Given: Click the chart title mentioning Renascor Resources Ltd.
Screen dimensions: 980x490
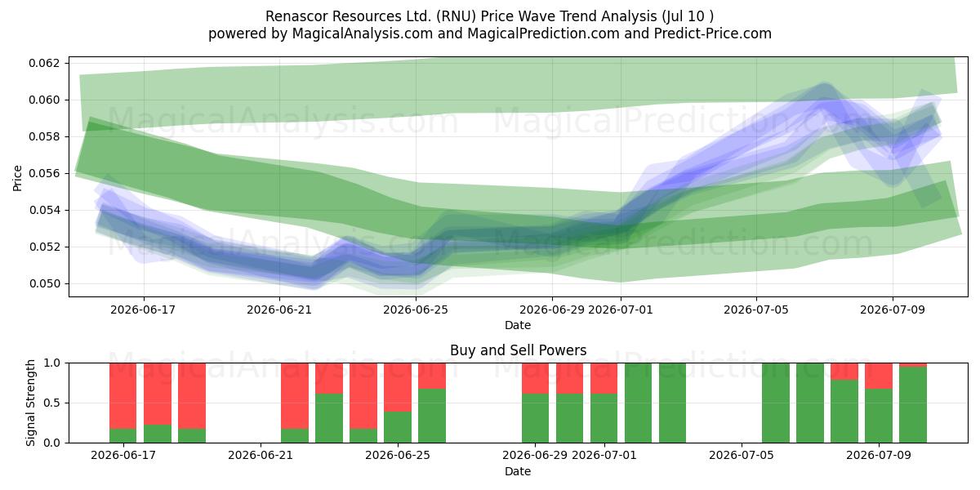Looking at the screenshot, I should tap(490, 16).
